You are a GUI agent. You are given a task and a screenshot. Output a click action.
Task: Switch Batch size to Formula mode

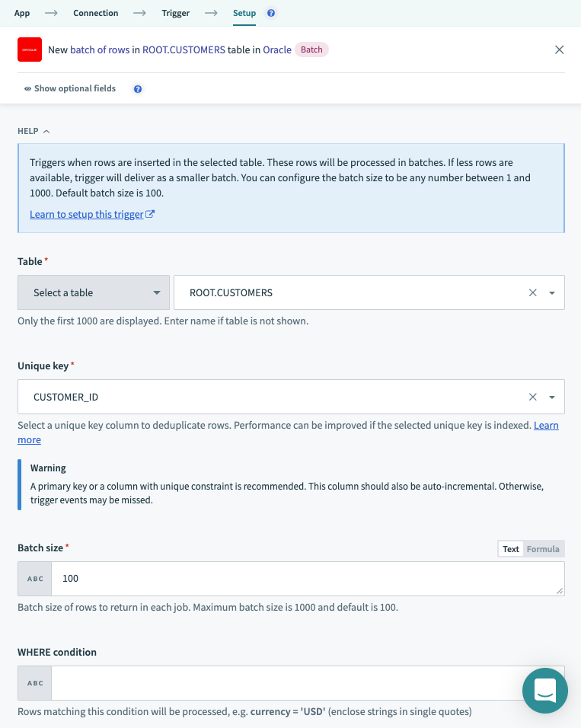[x=543, y=549]
